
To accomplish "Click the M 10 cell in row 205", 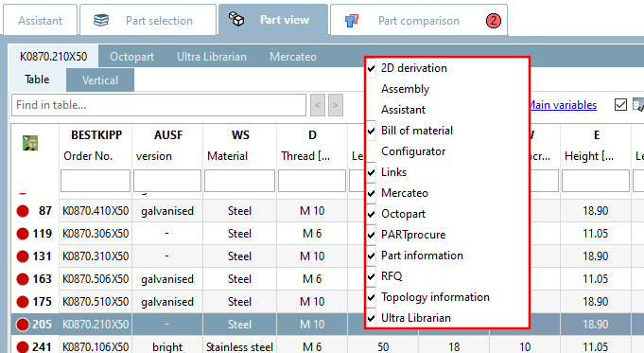I will coord(312,325).
